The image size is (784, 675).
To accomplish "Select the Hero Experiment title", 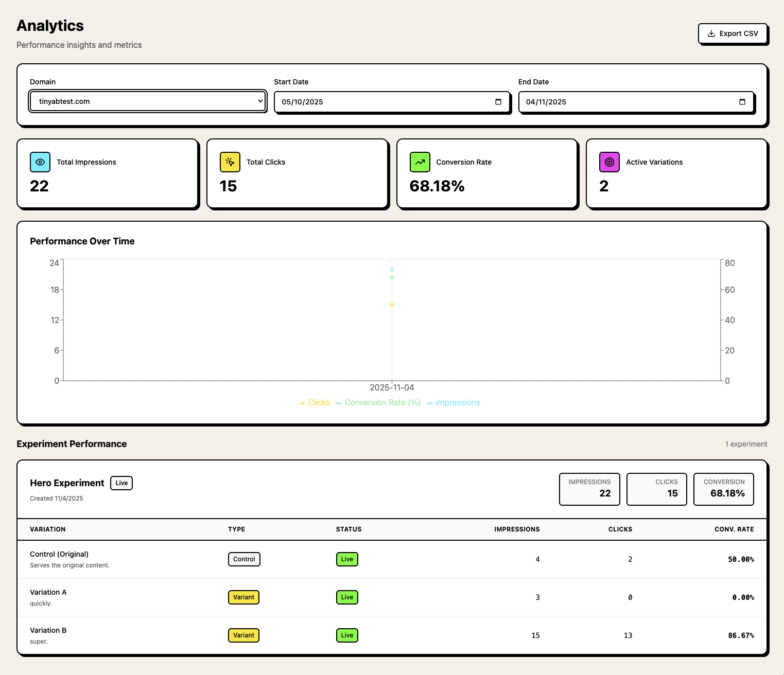I will [67, 483].
